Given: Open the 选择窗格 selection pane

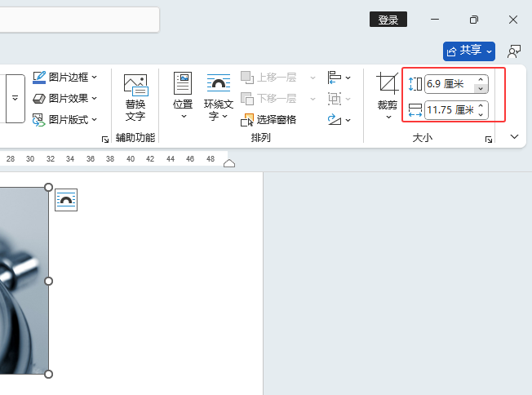Looking at the screenshot, I should (268, 119).
